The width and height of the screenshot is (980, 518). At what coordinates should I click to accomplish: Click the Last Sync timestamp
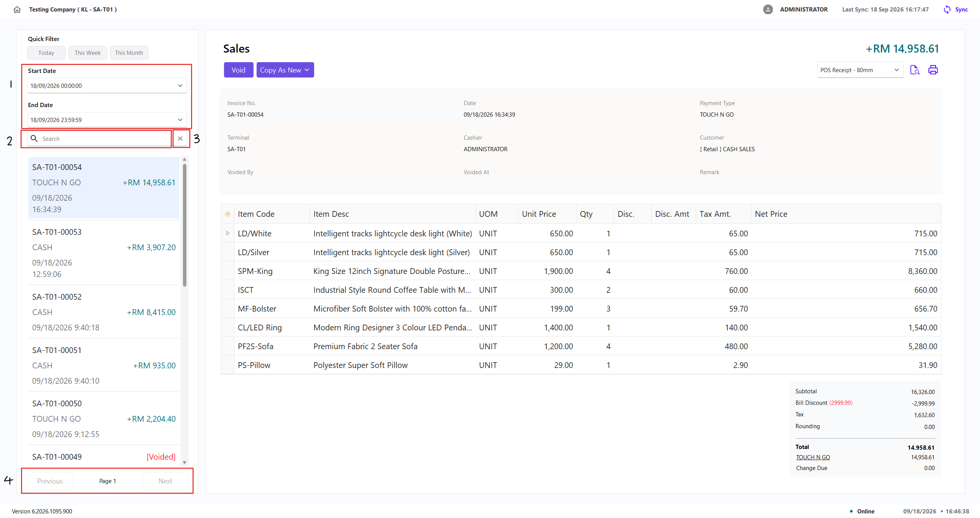coord(885,10)
